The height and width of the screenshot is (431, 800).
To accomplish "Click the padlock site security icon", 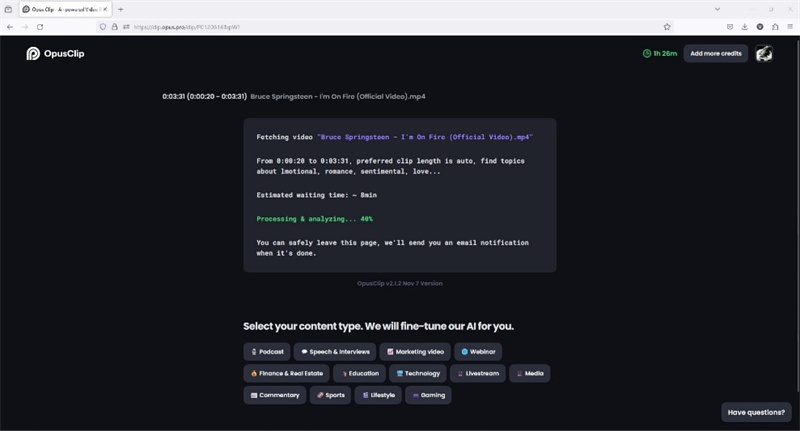I will pyautogui.click(x=114, y=27).
